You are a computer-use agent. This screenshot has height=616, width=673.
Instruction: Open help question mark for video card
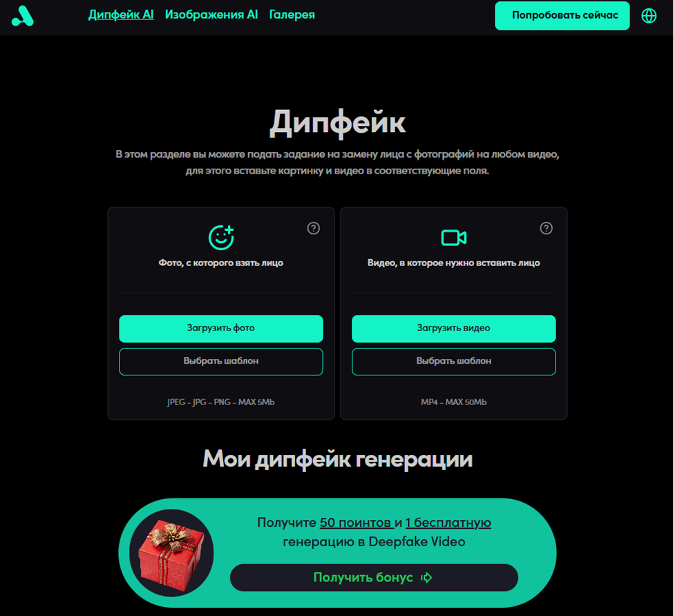[x=546, y=228]
